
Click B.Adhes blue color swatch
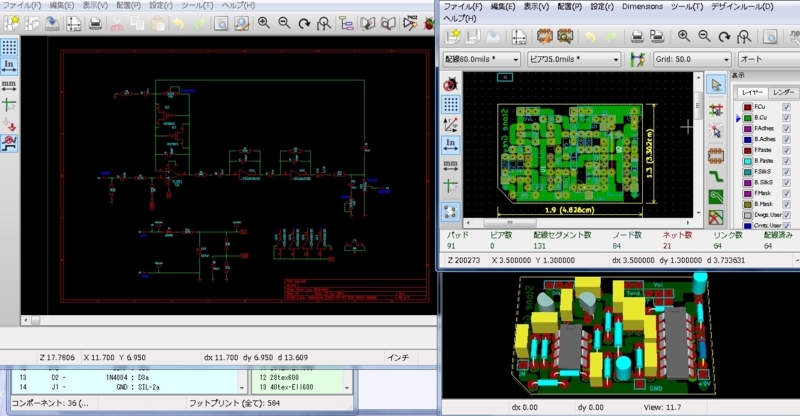point(747,139)
